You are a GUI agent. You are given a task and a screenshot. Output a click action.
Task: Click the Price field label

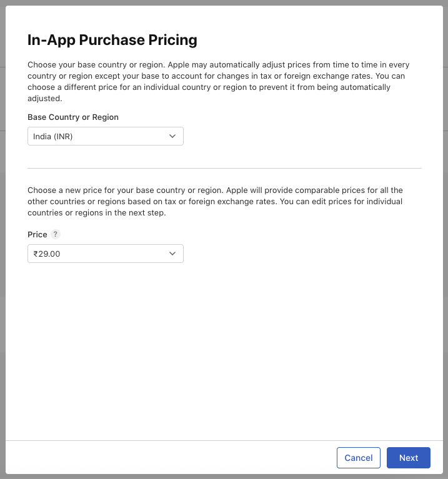click(37, 234)
